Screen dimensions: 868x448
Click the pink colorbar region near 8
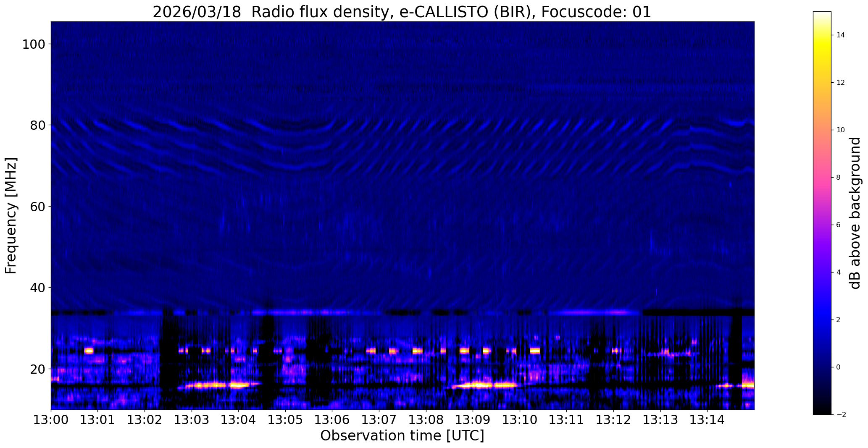coord(822,177)
